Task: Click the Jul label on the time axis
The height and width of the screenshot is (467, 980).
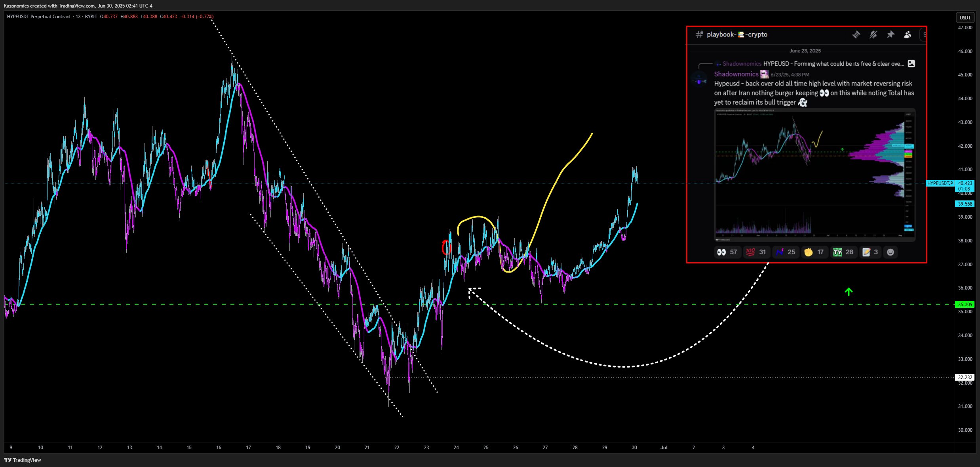Action: click(x=664, y=448)
